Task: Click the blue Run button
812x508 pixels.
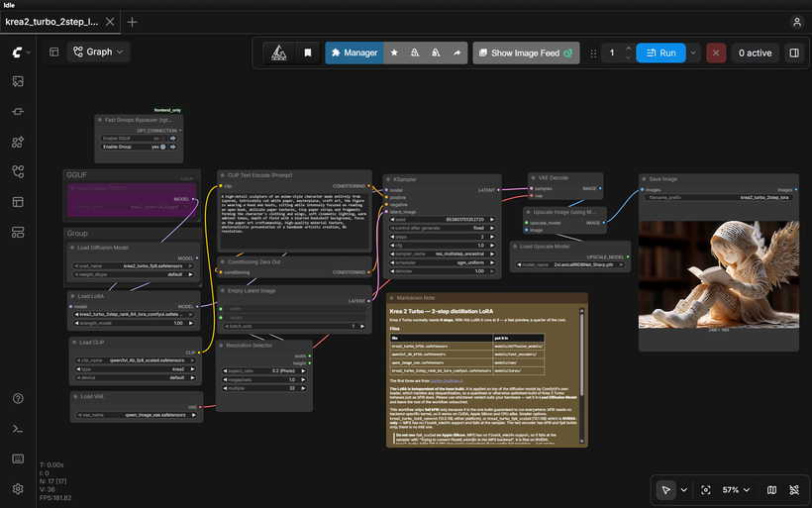Action: coord(660,52)
